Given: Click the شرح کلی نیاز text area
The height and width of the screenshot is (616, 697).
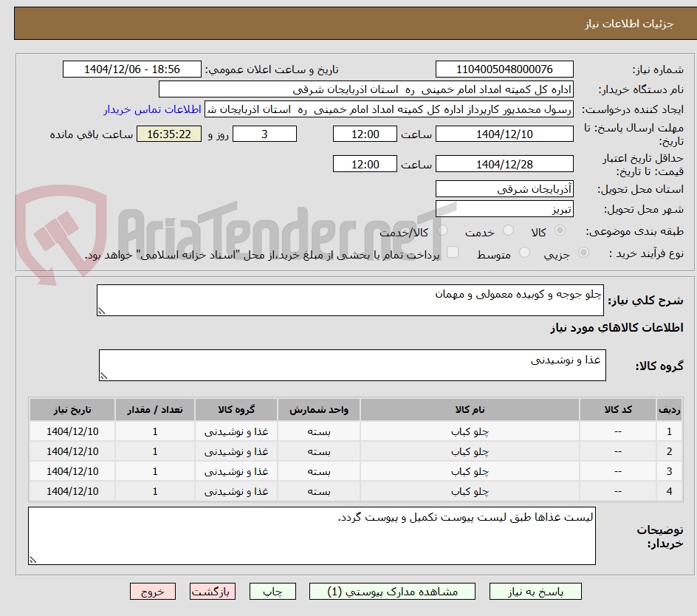Looking at the screenshot, I should pos(350,300).
